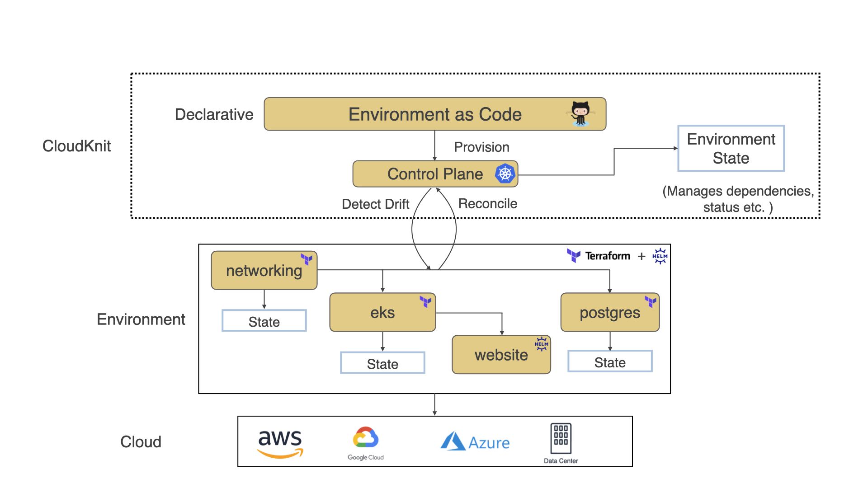Click the Azure logo
The height and width of the screenshot is (488, 868).
[x=475, y=441]
